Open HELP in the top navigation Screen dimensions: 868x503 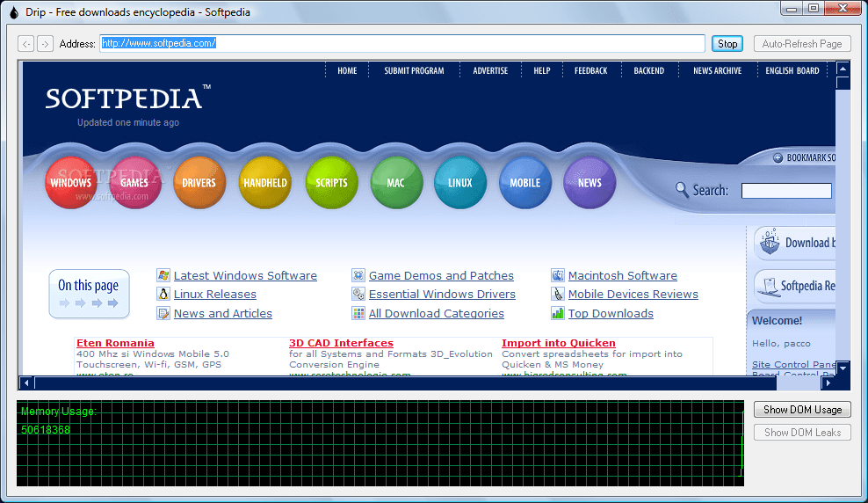542,71
